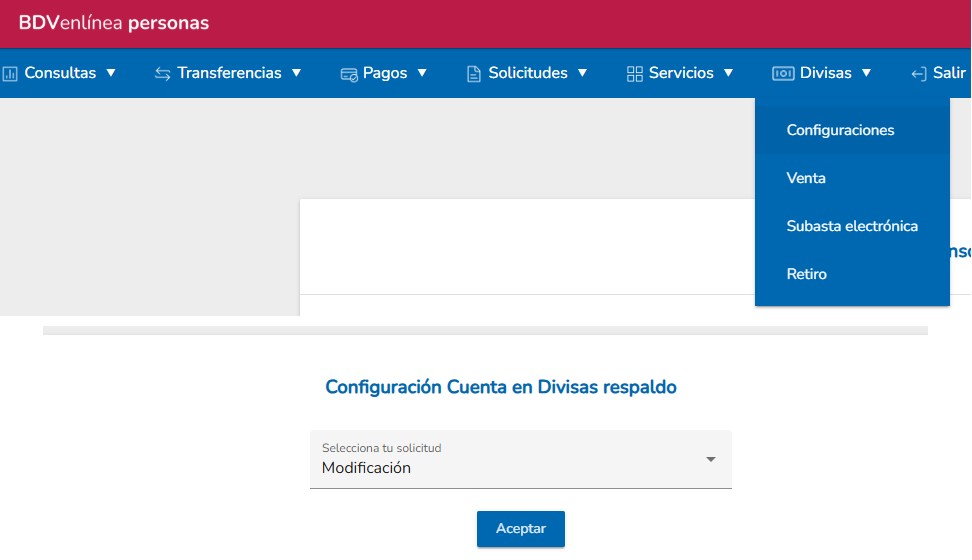
Task: Click the Pagos card icon
Action: click(x=349, y=73)
